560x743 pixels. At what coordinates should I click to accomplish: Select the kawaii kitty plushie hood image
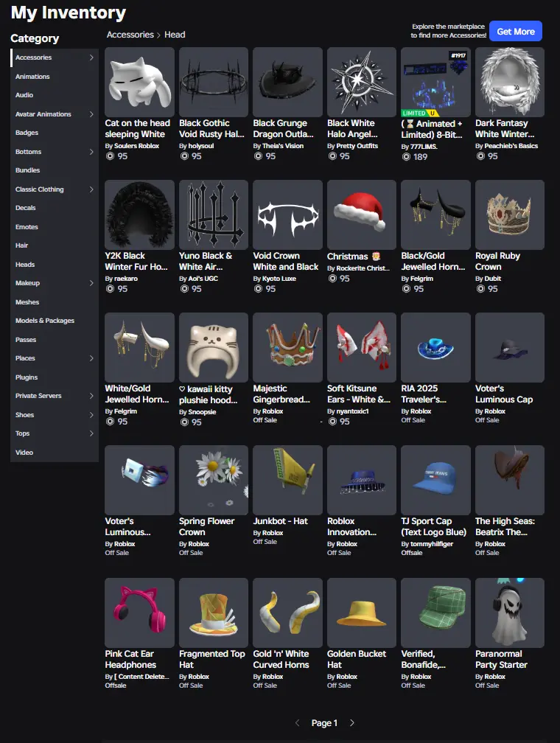click(214, 347)
